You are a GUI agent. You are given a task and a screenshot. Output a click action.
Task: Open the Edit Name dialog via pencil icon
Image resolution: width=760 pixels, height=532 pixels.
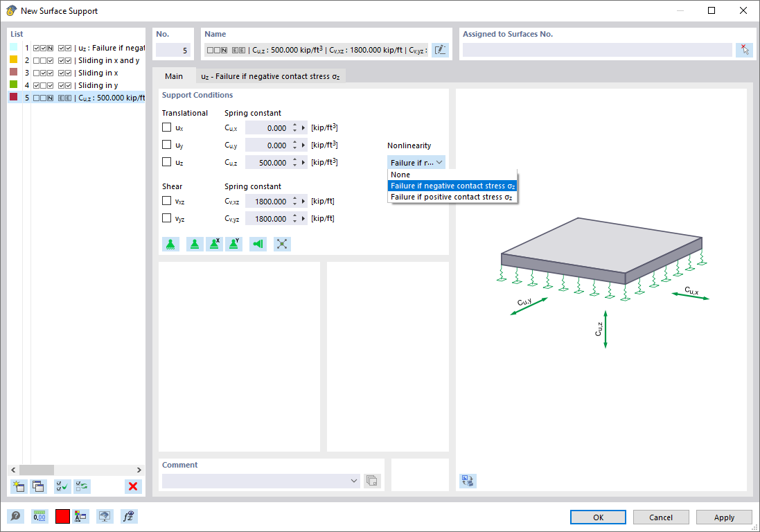pyautogui.click(x=440, y=49)
